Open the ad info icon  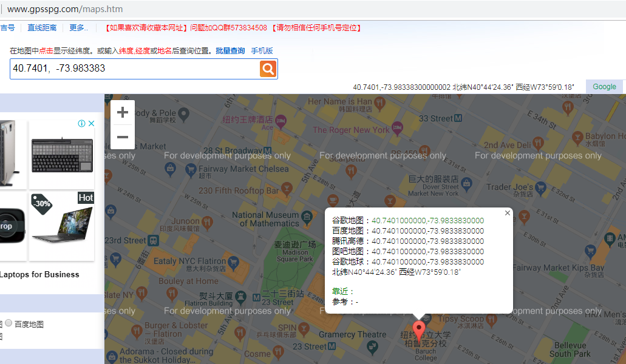click(81, 123)
